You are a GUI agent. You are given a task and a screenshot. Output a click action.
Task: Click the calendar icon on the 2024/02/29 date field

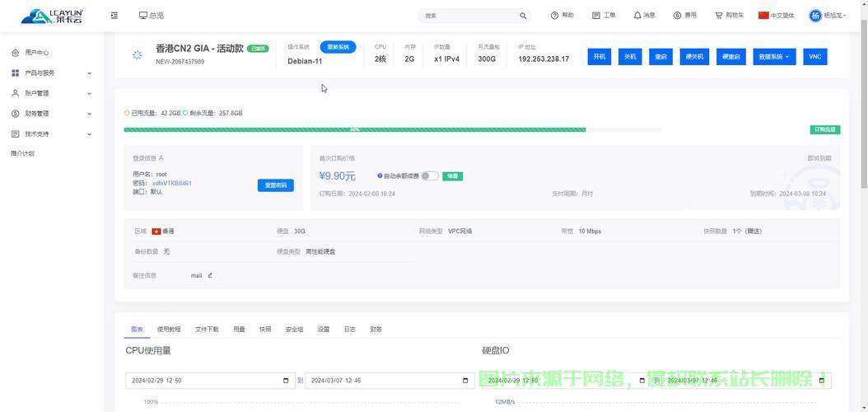point(286,381)
